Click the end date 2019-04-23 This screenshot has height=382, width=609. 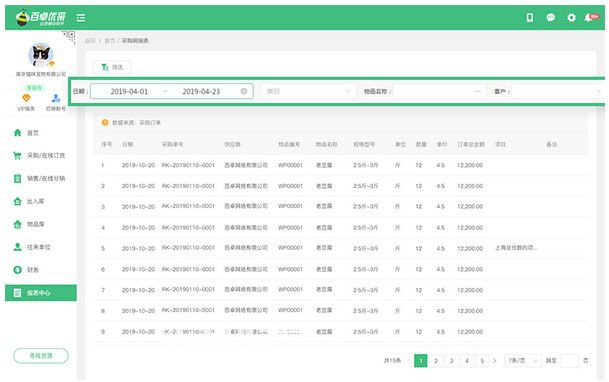[x=201, y=92]
